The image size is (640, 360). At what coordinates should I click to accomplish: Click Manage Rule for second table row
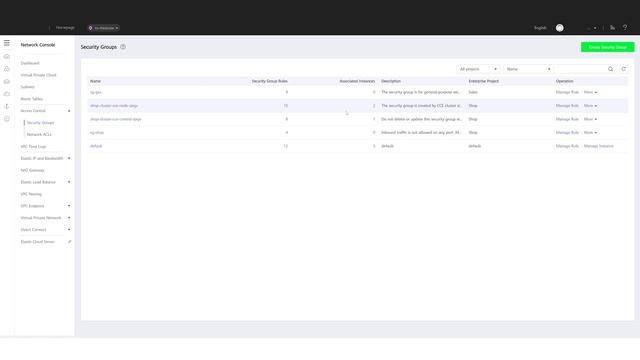coord(567,106)
